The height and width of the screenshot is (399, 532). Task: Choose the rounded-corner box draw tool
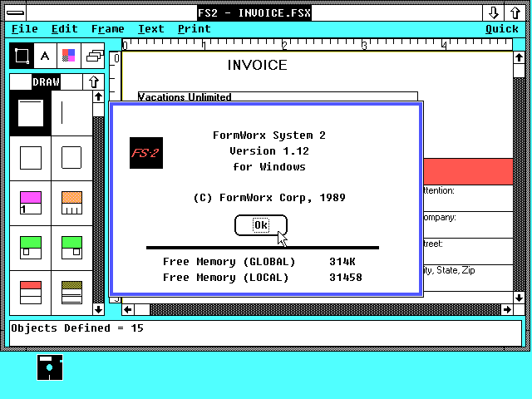click(x=71, y=158)
